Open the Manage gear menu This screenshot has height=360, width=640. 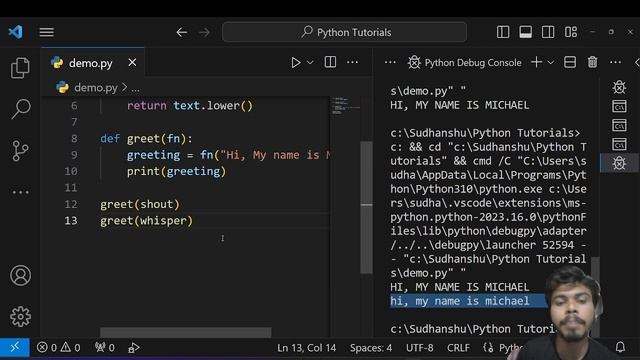20,317
